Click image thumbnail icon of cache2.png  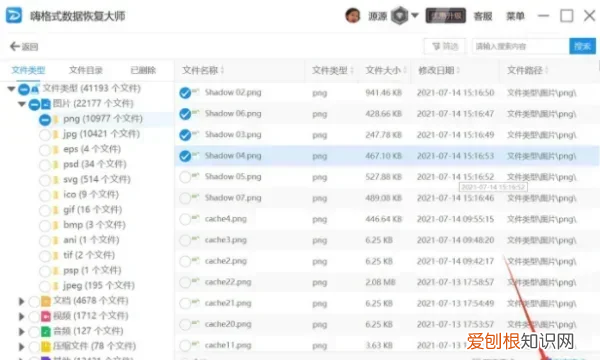(x=196, y=260)
